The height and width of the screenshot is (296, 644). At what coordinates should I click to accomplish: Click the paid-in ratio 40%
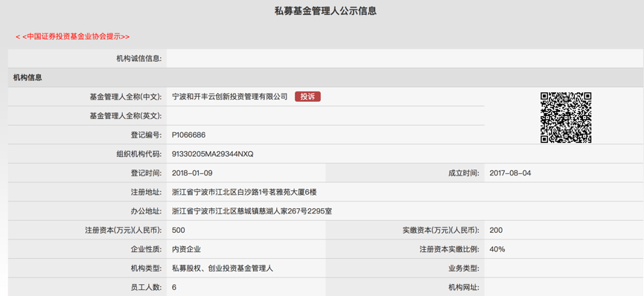coord(497,249)
